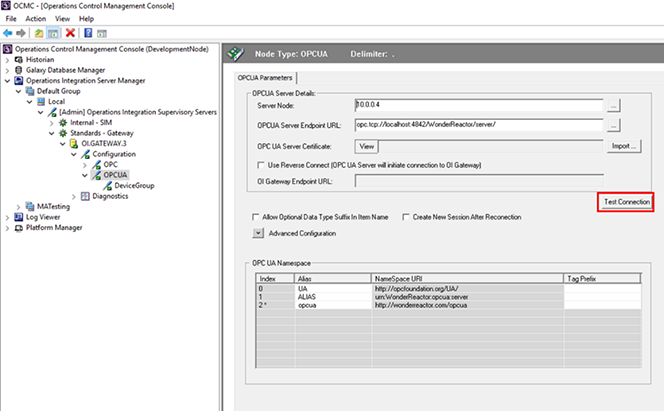
Task: Collapse the OI.GATEWAY.3 node
Action: (x=63, y=143)
